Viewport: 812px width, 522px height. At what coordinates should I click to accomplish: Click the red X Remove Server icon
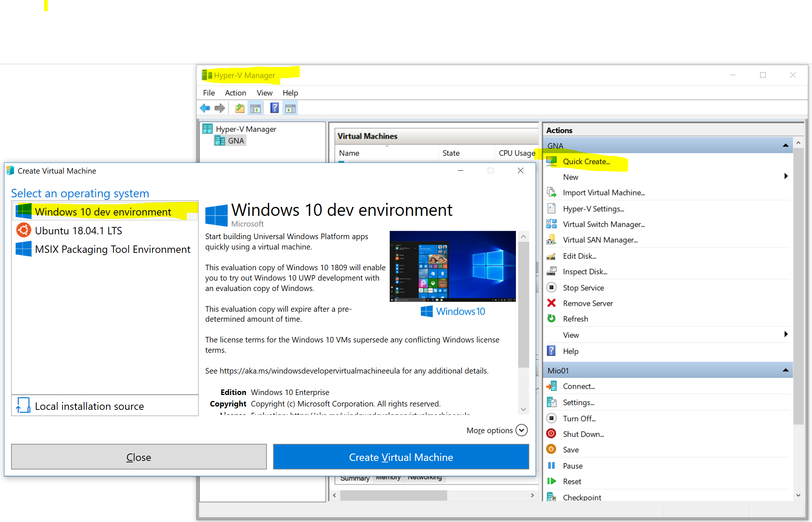point(551,303)
